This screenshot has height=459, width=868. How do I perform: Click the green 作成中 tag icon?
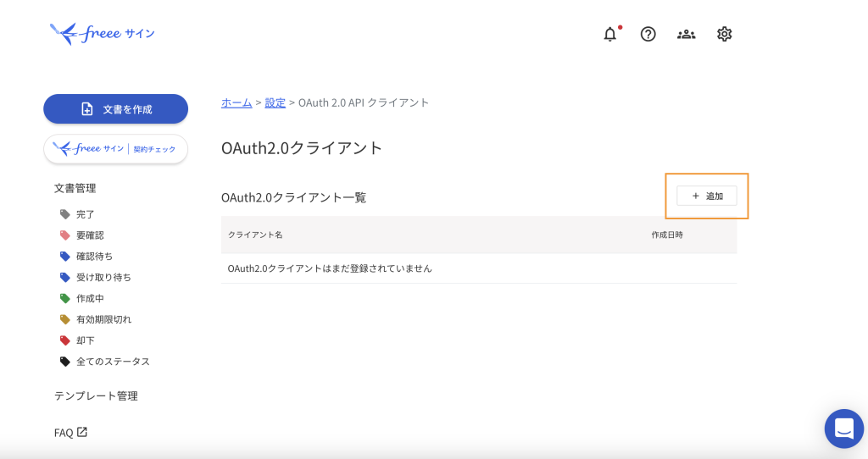[x=65, y=298]
